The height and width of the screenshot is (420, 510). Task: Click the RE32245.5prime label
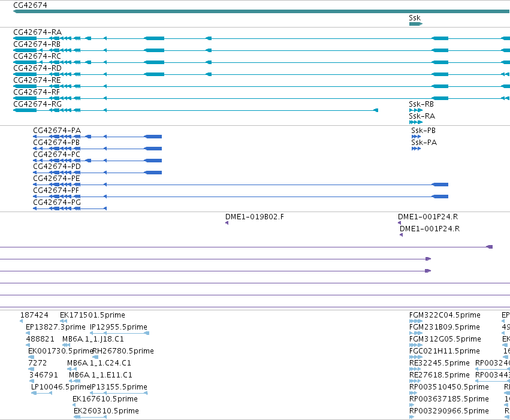click(439, 364)
